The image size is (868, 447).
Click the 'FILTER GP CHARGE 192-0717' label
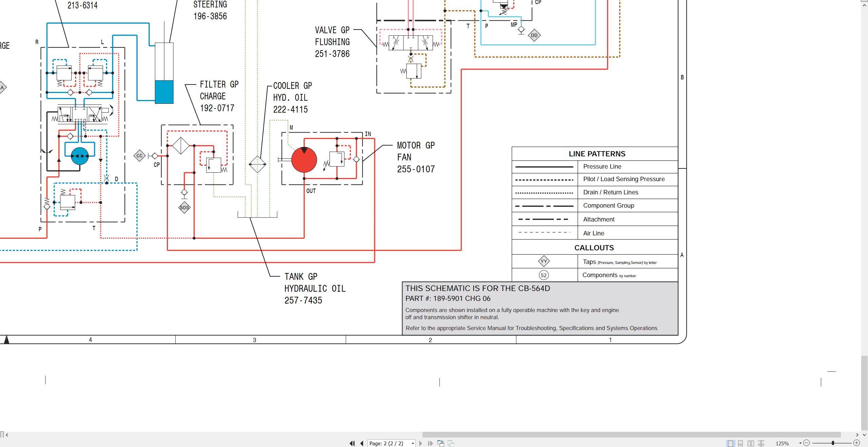pyautogui.click(x=219, y=96)
